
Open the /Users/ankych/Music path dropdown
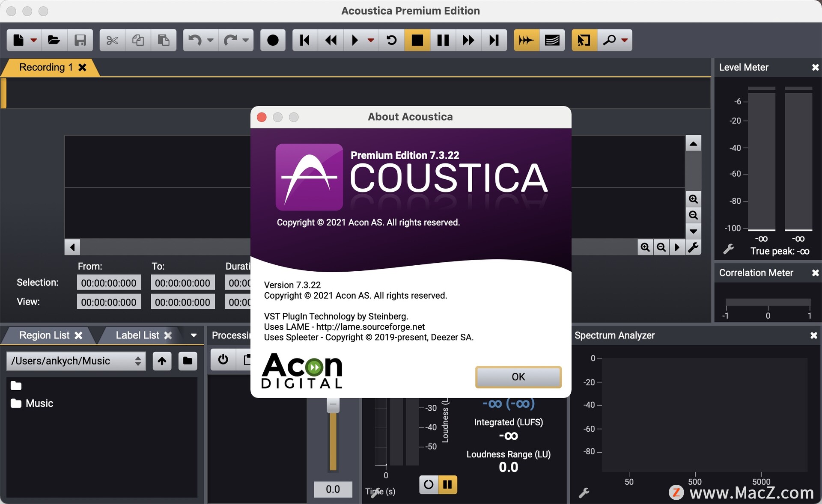pyautogui.click(x=76, y=361)
